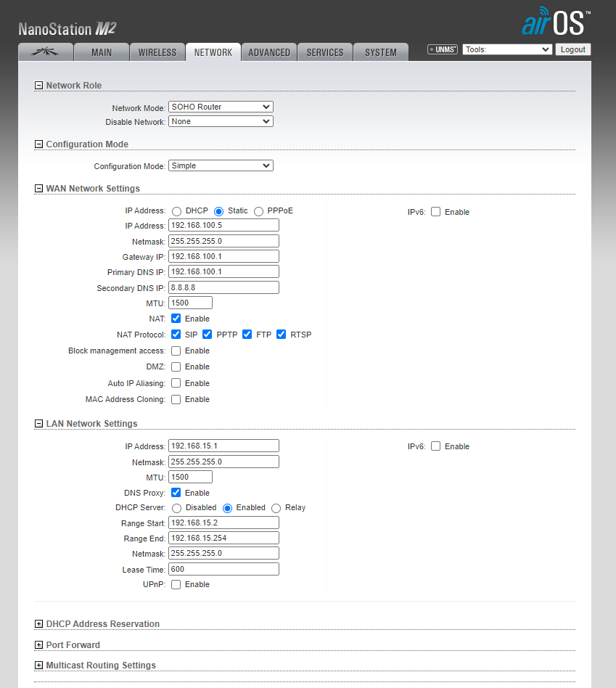616x688 pixels.
Task: Collapse the Configuration Mode section
Action: (38, 144)
